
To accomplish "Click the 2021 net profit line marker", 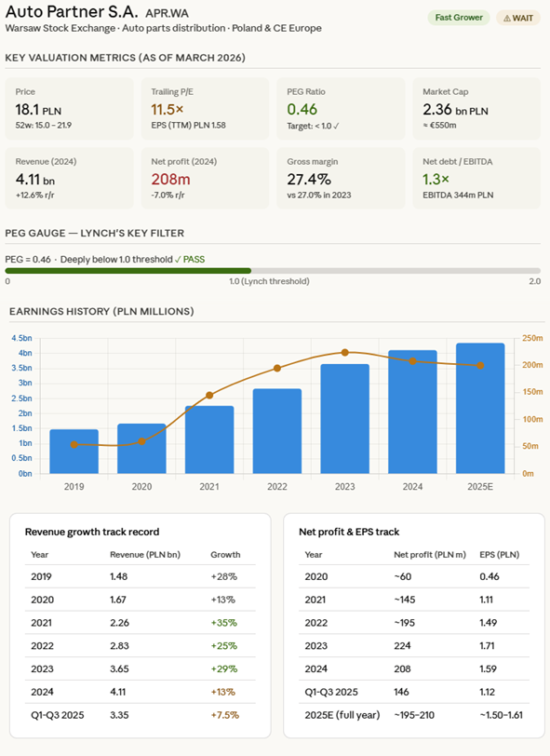I will [209, 396].
